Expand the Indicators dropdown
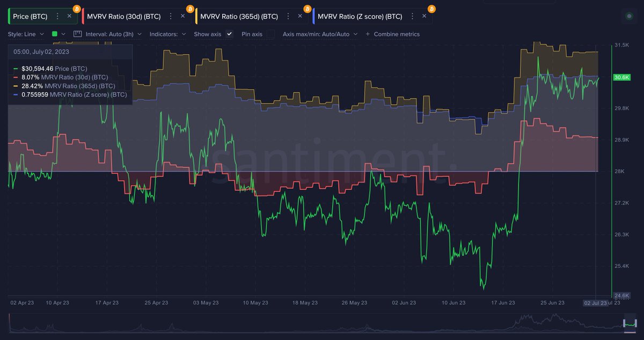This screenshot has width=644, height=340. (x=168, y=34)
